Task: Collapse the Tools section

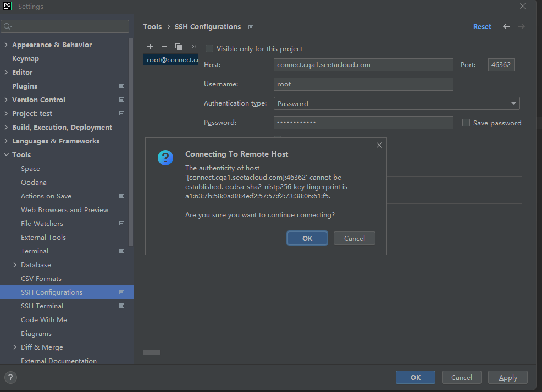Action: 6,155
